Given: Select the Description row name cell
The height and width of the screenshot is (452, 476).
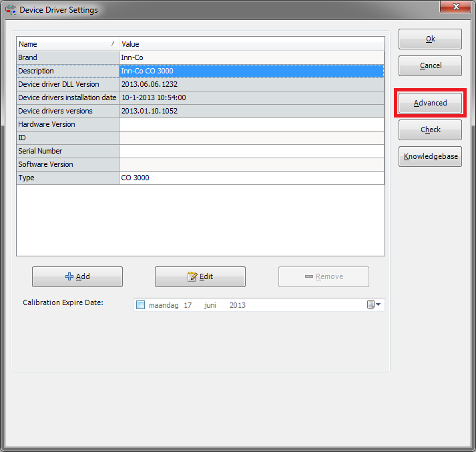Looking at the screenshot, I should [x=67, y=71].
